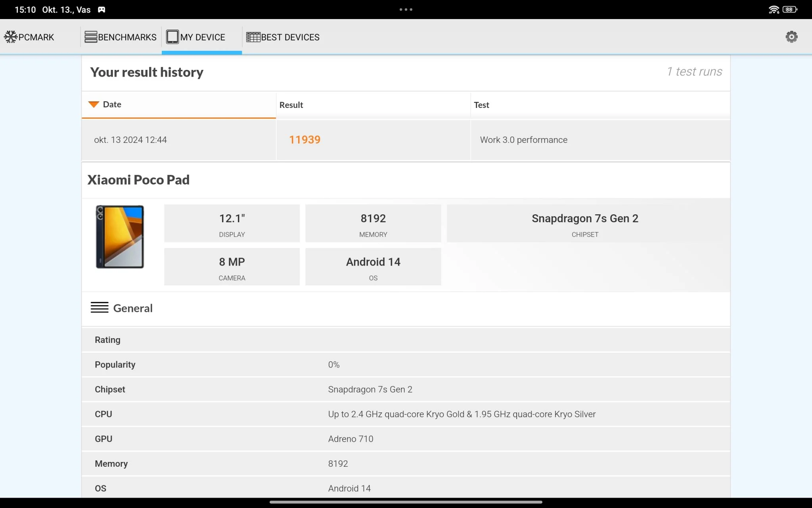Open Work 3.0 performance test entry
The width and height of the screenshot is (812, 508).
tap(523, 140)
